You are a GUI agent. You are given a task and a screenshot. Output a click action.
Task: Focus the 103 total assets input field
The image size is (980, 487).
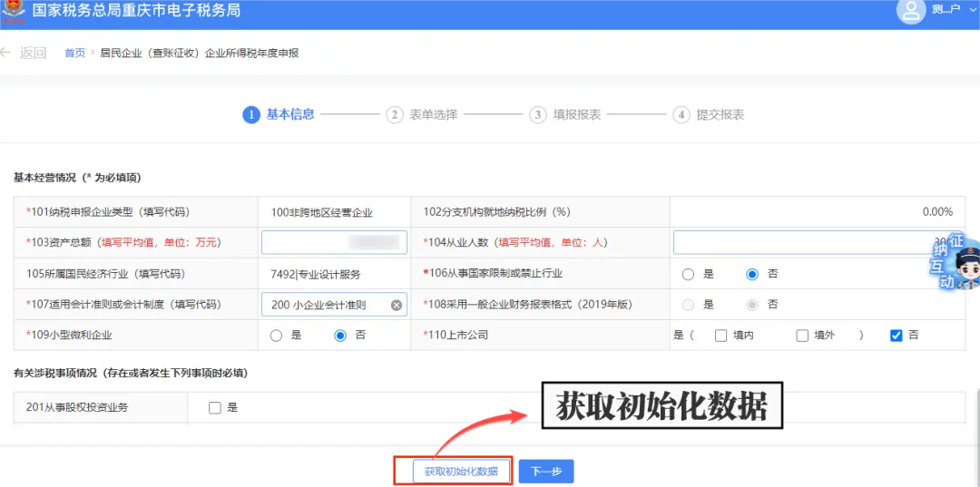tap(334, 242)
